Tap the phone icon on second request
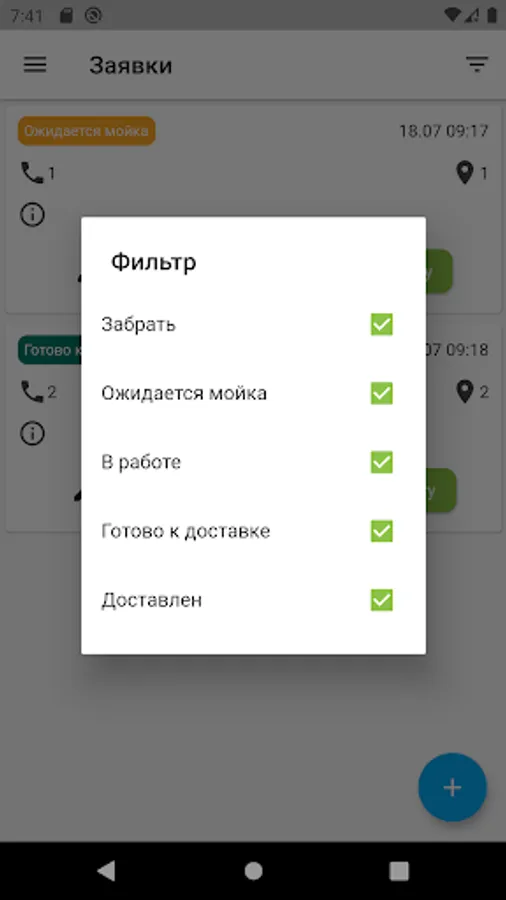The width and height of the screenshot is (506, 900). coord(32,391)
